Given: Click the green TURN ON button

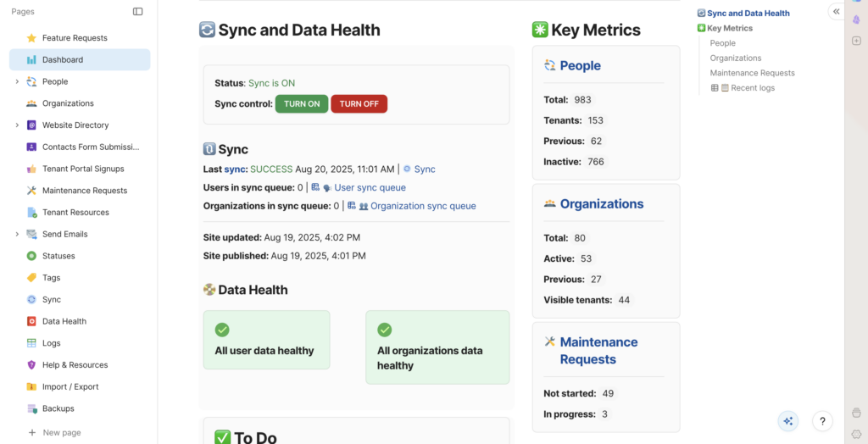Looking at the screenshot, I should pyautogui.click(x=302, y=104).
